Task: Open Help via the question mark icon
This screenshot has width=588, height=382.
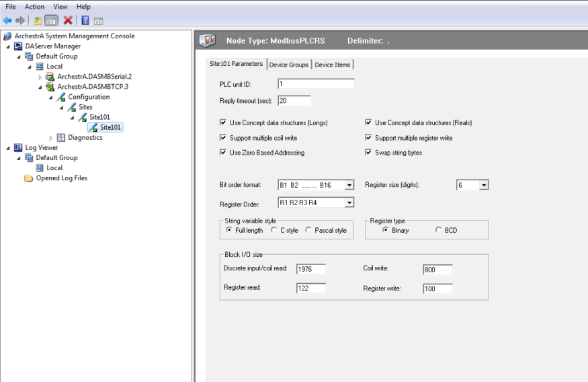Action: tap(85, 20)
